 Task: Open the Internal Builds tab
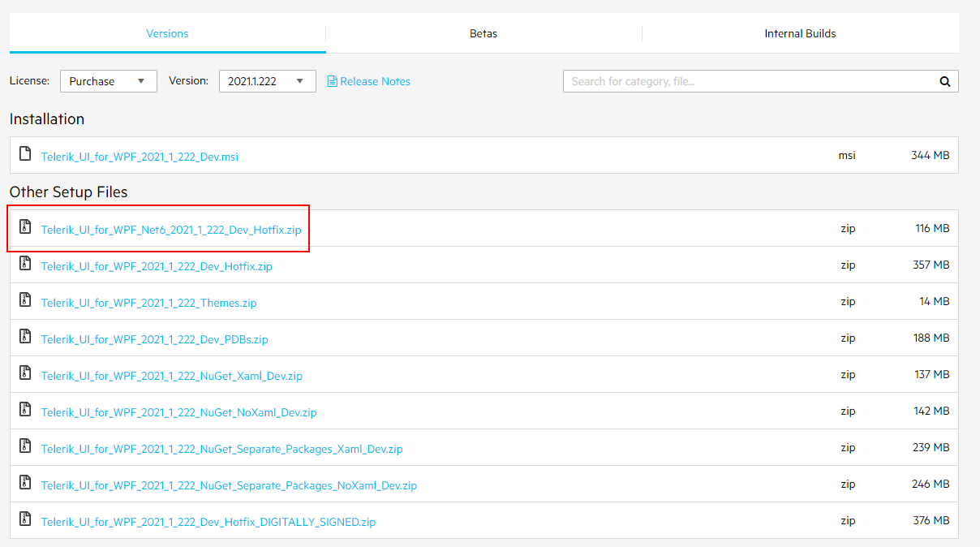tap(800, 33)
